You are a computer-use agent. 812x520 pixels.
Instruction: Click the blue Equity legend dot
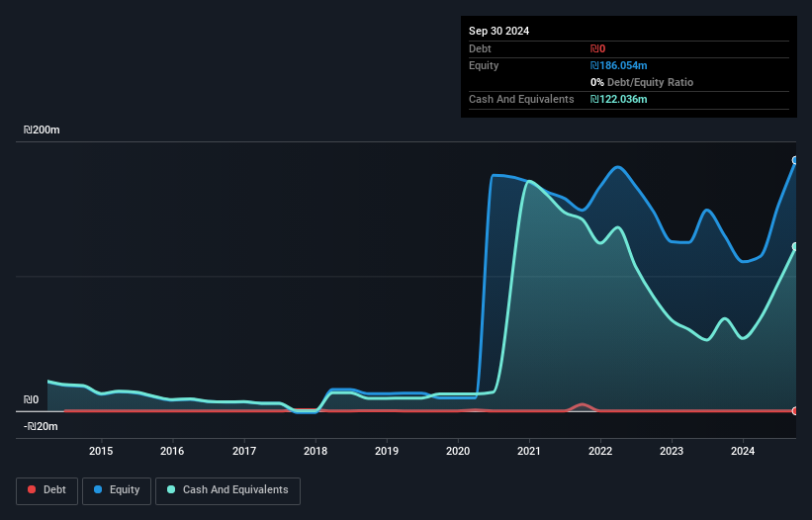(98, 489)
